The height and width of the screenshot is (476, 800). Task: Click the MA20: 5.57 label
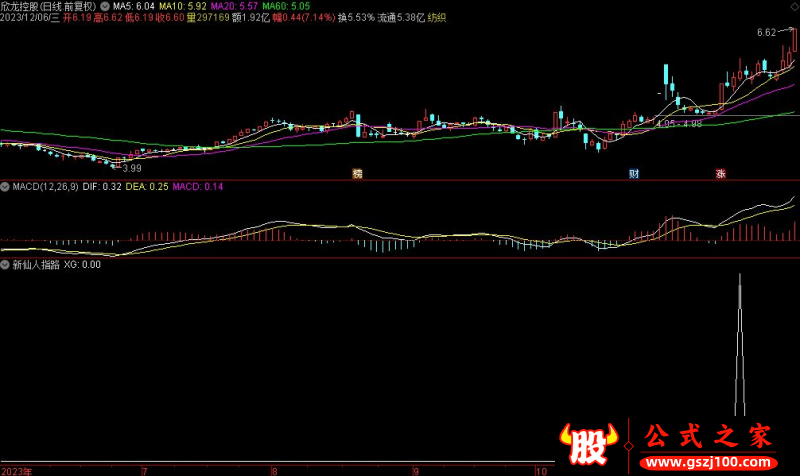(x=234, y=6)
